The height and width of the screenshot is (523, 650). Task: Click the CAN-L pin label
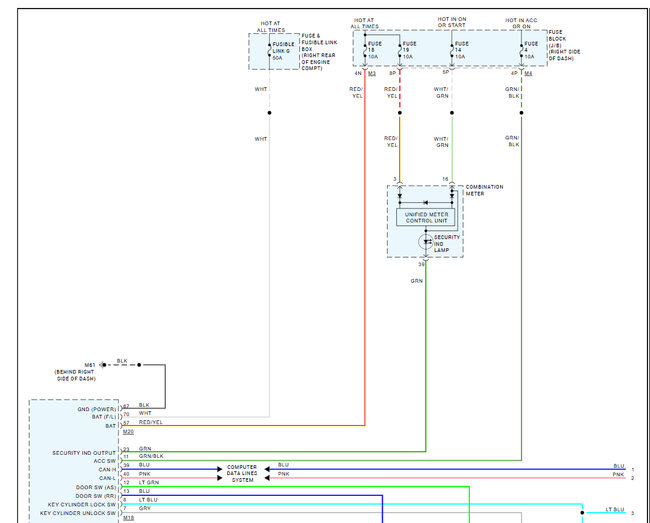107,478
